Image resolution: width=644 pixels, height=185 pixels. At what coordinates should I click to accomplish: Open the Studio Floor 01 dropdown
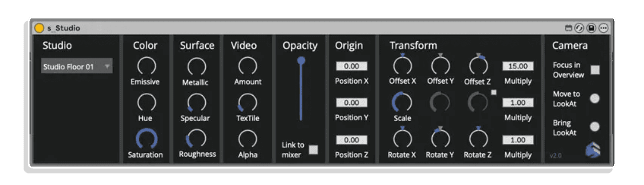(77, 66)
